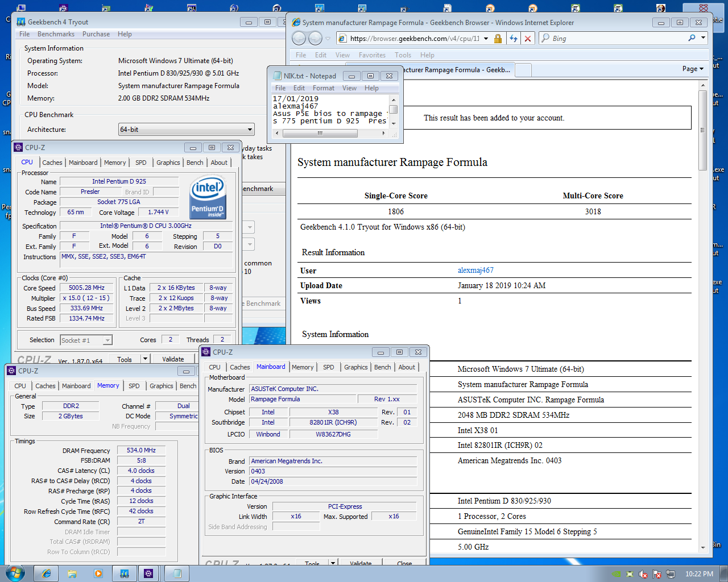The height and width of the screenshot is (582, 728).
Task: Open the Format menu in Notepad
Action: (x=324, y=88)
